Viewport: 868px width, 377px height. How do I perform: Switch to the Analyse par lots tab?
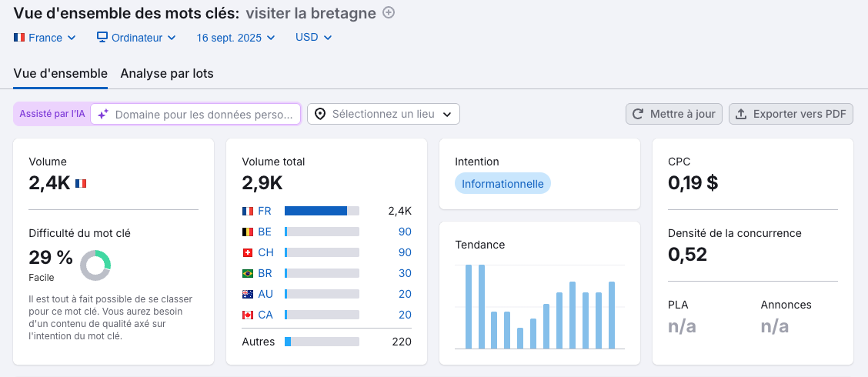[x=167, y=73]
